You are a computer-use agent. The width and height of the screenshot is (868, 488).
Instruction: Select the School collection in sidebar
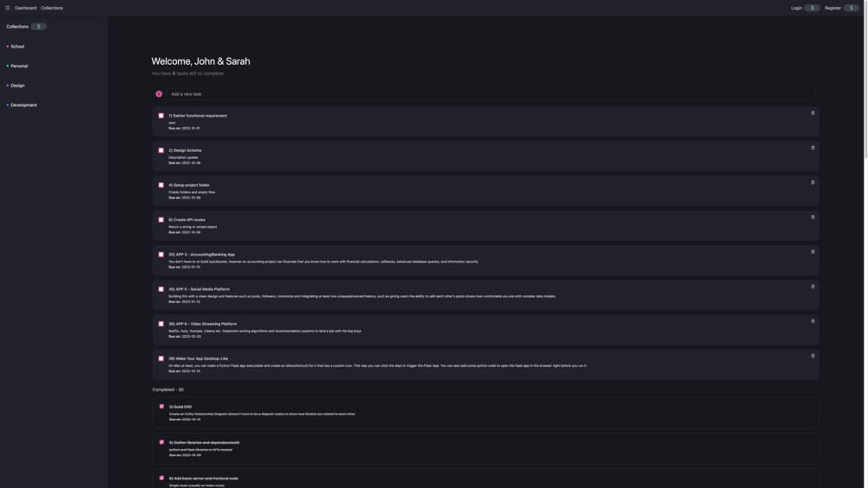pos(17,47)
